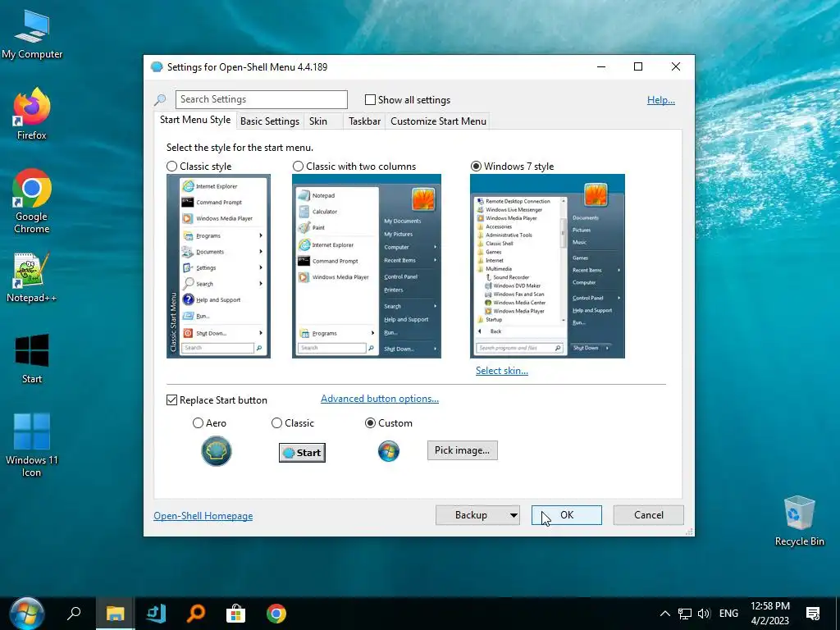Select the Windows 11 Icon desktop file

pyautogui.click(x=32, y=444)
